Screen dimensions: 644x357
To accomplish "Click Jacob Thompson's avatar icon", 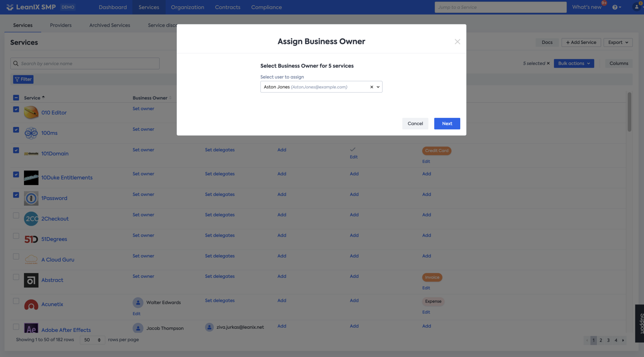I will [138, 328].
